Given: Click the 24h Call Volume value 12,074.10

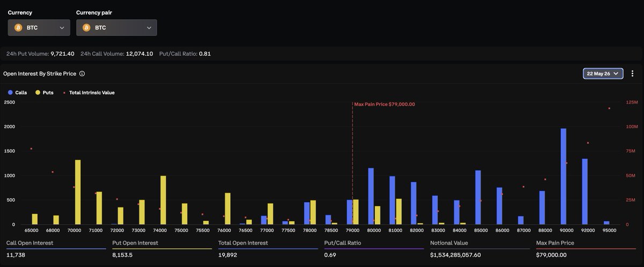Looking at the screenshot, I should tap(140, 54).
